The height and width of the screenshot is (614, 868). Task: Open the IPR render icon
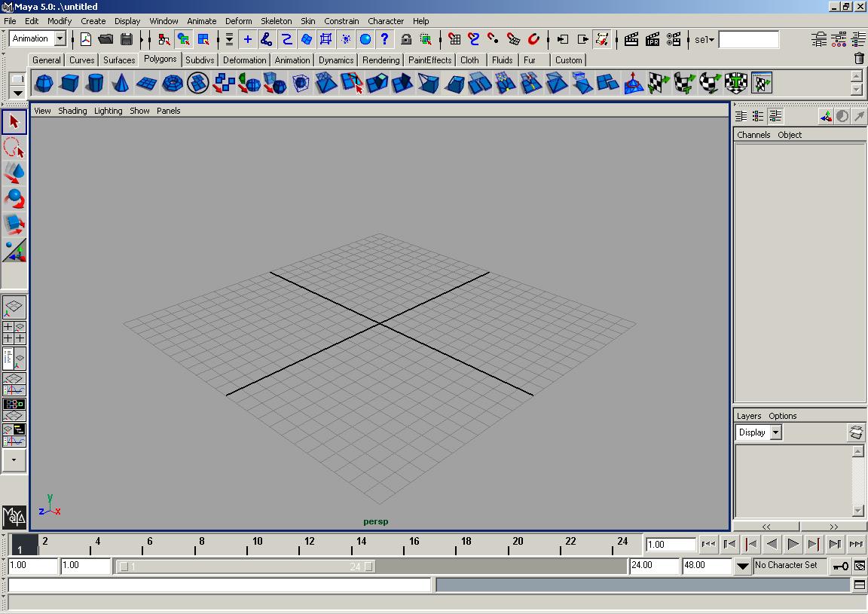click(653, 39)
